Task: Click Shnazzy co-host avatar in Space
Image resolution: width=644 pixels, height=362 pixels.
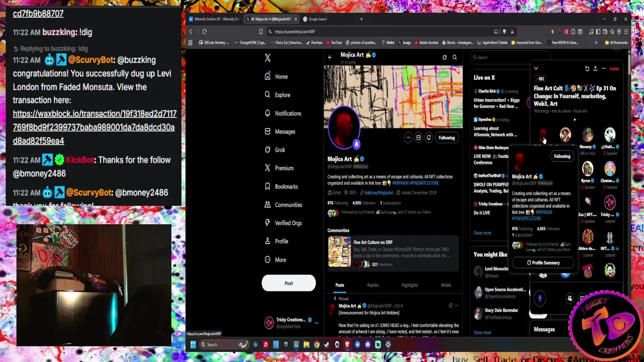Action: [588, 135]
